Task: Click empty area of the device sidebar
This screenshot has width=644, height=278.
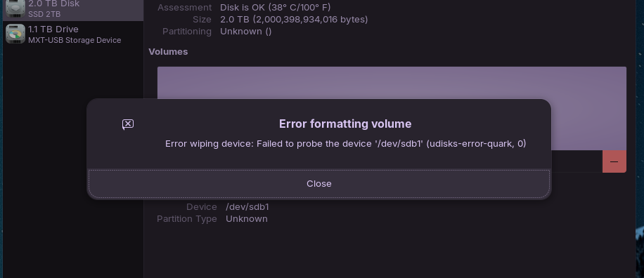Action: [73, 164]
